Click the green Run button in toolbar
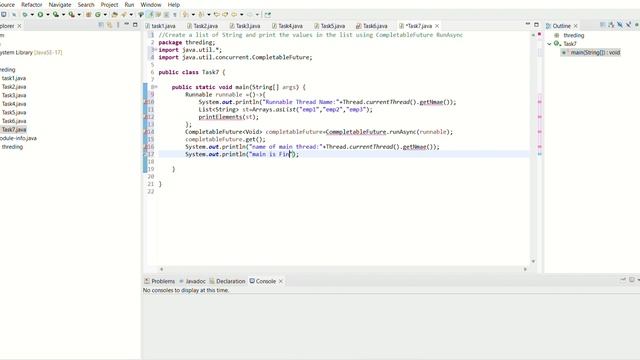Viewport: 640px width, 360px height. click(x=40, y=14)
